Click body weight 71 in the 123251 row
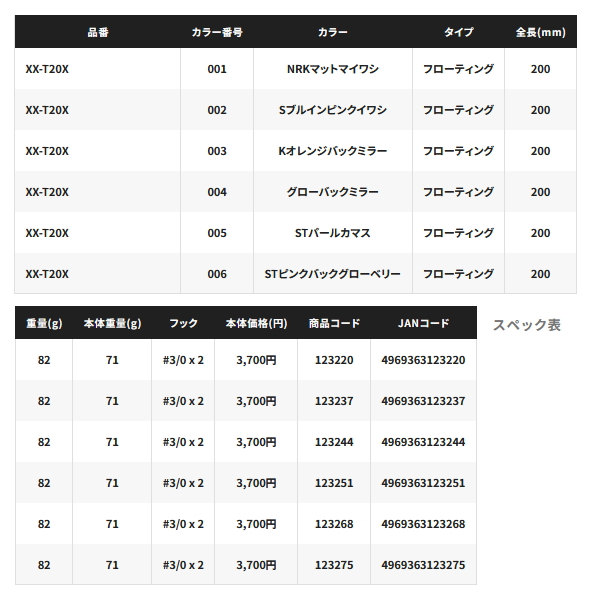This screenshot has height=600, width=600. click(x=112, y=483)
